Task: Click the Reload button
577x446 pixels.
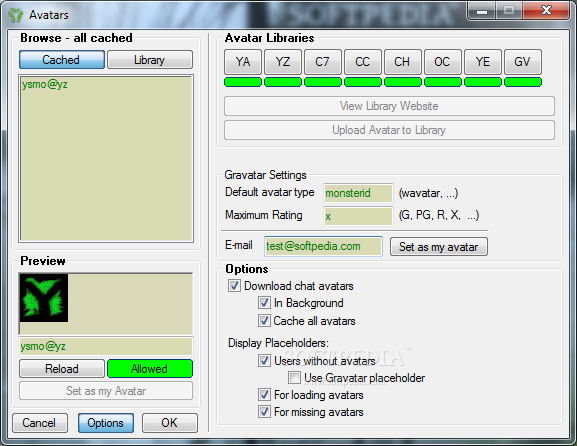Action: click(x=62, y=369)
